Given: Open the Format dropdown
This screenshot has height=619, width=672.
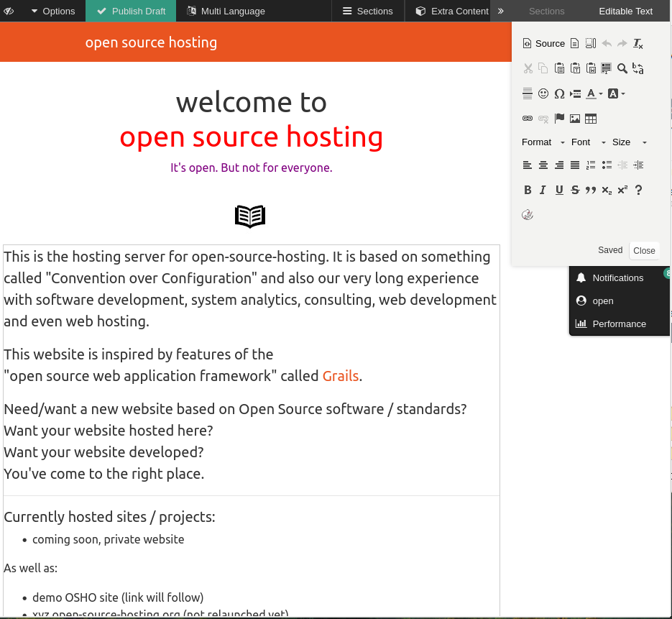Looking at the screenshot, I should 543,142.
